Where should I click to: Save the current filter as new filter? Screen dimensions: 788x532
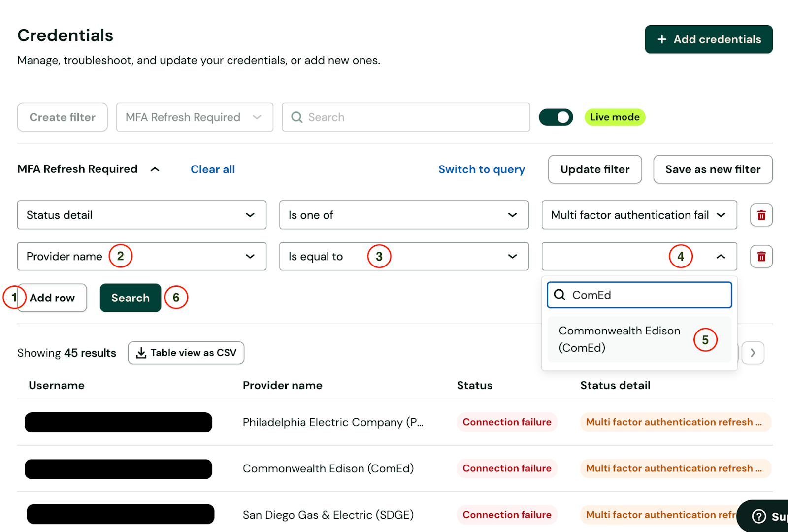[x=712, y=169]
